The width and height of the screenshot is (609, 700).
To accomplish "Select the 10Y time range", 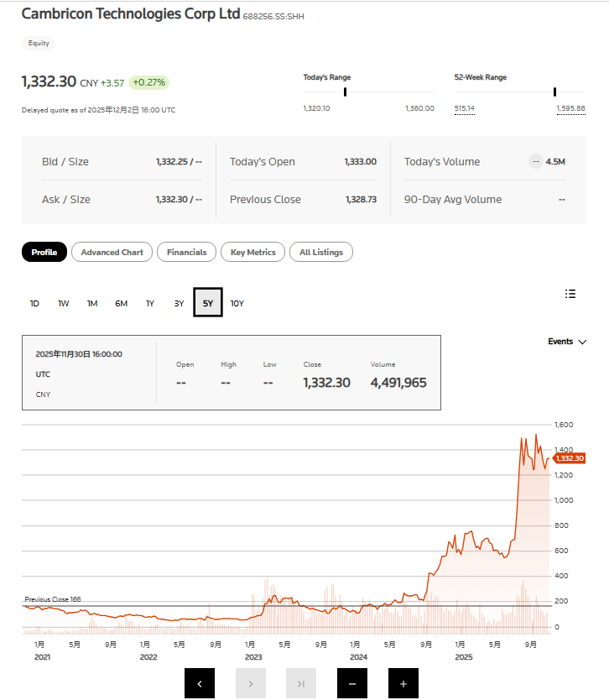I will point(237,303).
